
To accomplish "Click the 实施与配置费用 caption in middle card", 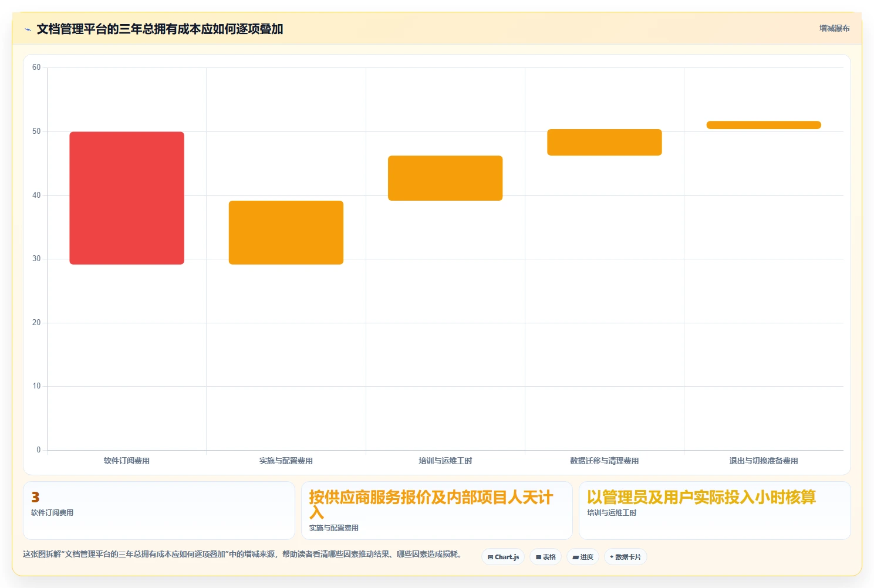I will 333,528.
